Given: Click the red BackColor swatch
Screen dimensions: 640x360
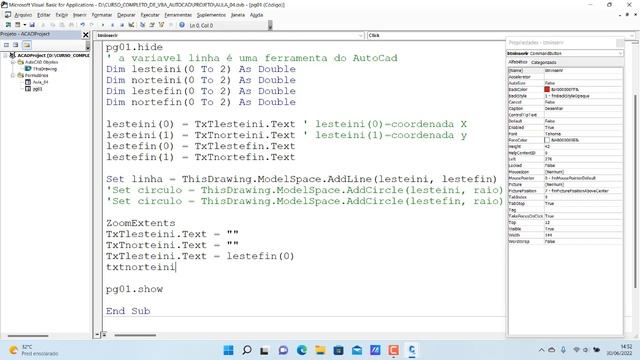Looking at the screenshot, I should (x=547, y=89).
